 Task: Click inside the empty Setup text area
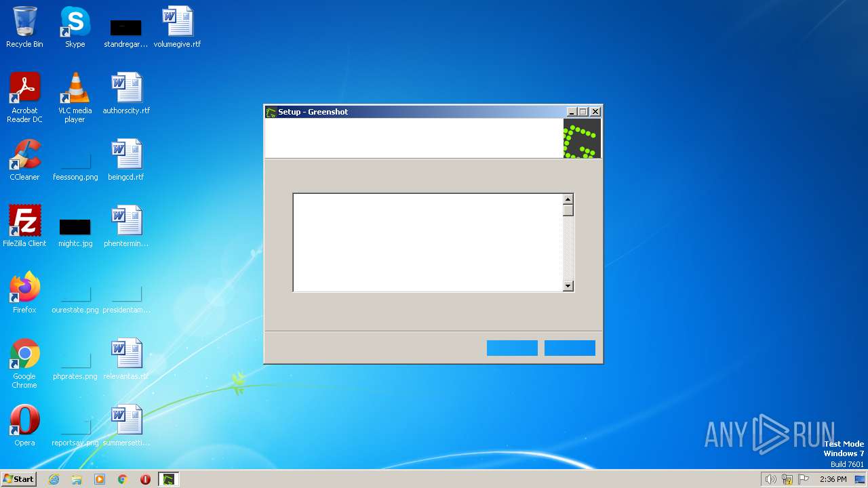point(428,243)
